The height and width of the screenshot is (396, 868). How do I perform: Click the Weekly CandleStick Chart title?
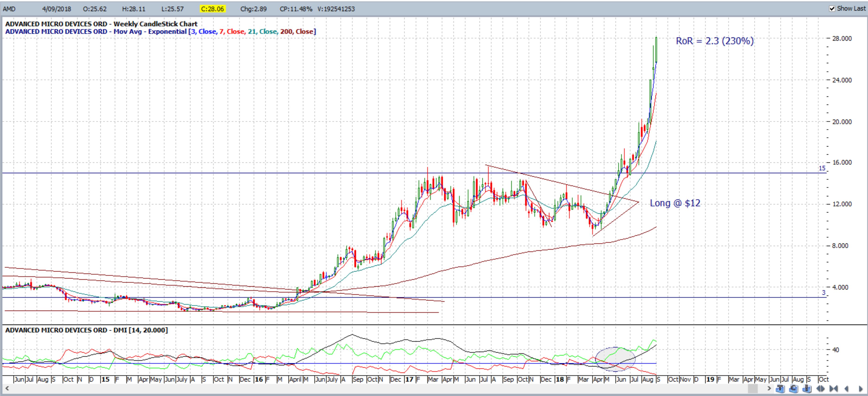click(x=155, y=24)
